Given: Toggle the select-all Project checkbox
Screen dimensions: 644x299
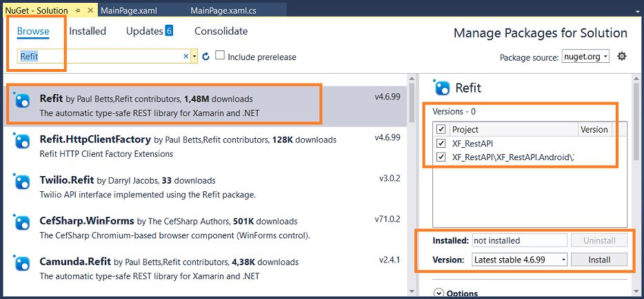Looking at the screenshot, I should pyautogui.click(x=441, y=130).
